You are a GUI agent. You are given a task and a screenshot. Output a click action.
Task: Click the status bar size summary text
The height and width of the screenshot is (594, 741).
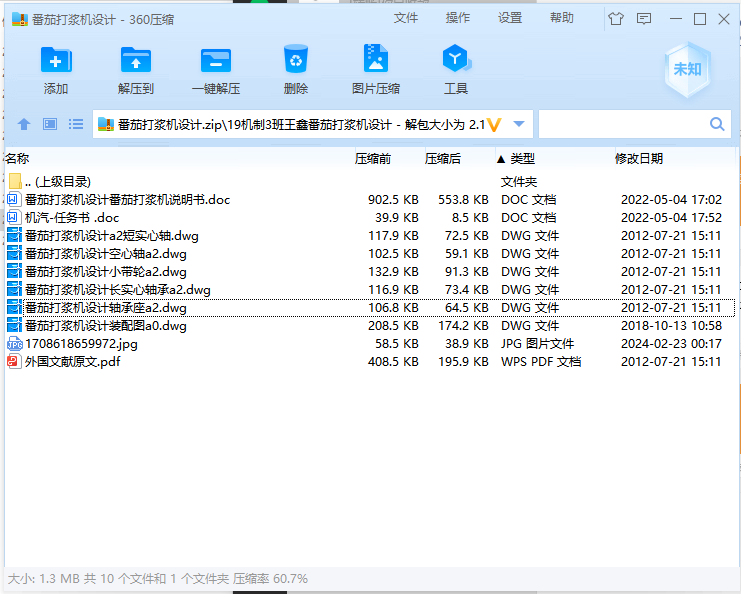[158, 579]
